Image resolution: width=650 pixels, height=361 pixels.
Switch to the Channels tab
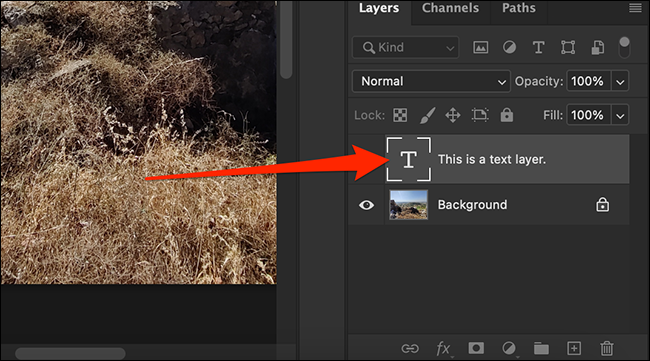tap(450, 8)
